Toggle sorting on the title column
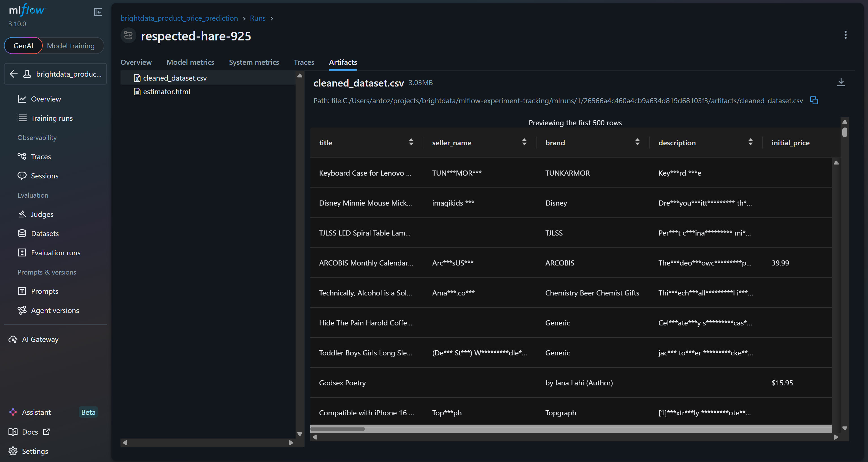This screenshot has width=868, height=462. 411,142
